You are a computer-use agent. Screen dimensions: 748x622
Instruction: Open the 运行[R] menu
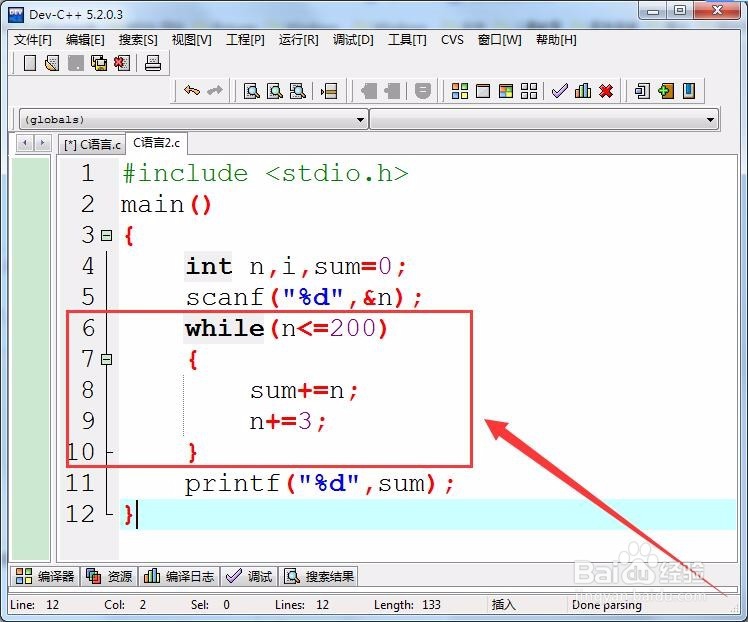pyautogui.click(x=298, y=40)
